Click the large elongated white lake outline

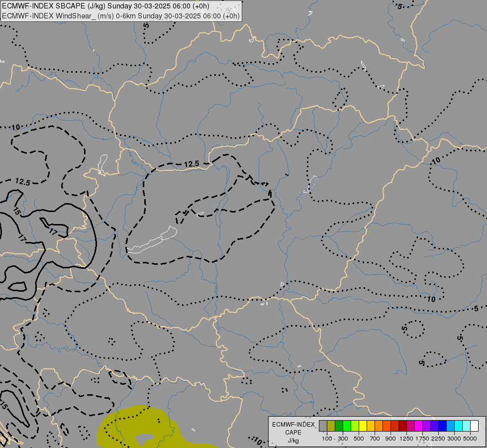pyautogui.click(x=152, y=240)
